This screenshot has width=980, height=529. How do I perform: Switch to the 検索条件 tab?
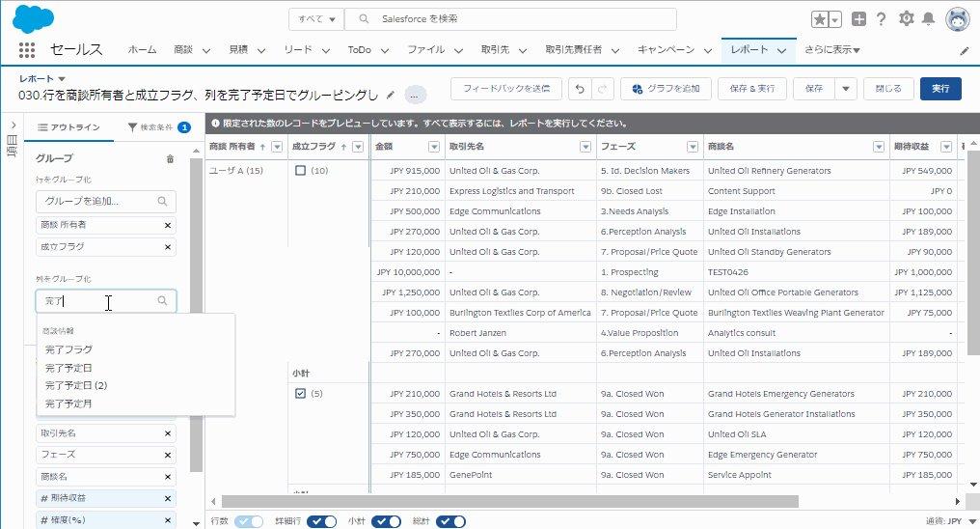[x=159, y=127]
